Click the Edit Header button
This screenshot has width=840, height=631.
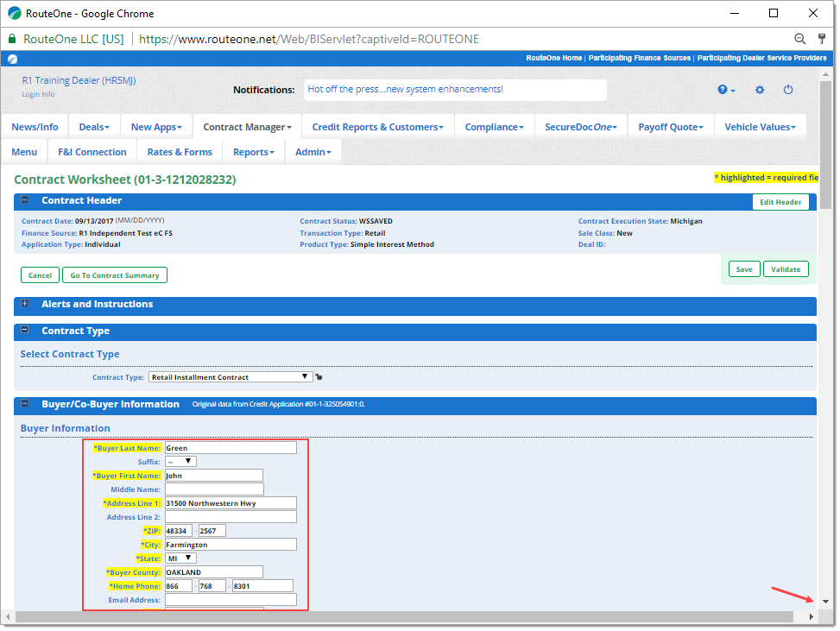point(780,202)
